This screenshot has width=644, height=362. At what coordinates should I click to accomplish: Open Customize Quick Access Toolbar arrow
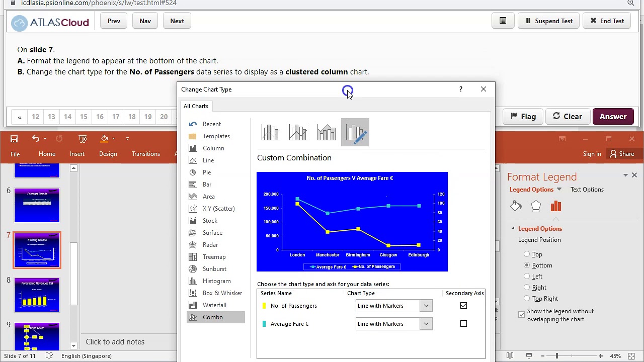tap(127, 139)
